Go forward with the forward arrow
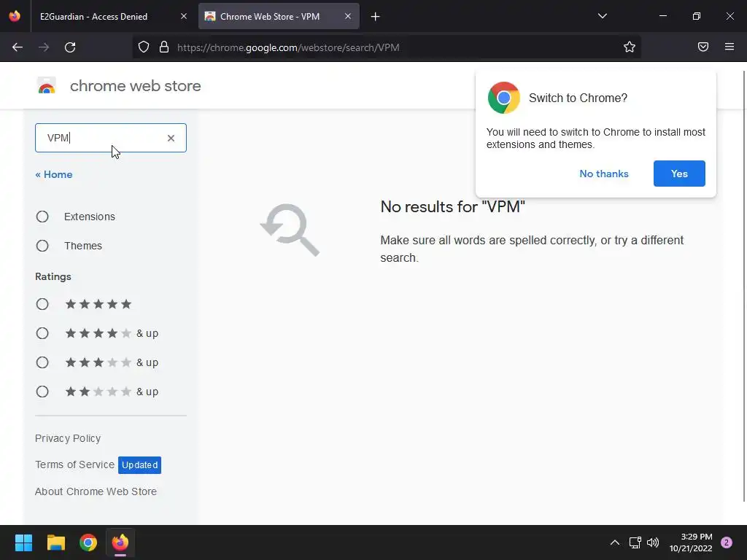 [x=44, y=47]
